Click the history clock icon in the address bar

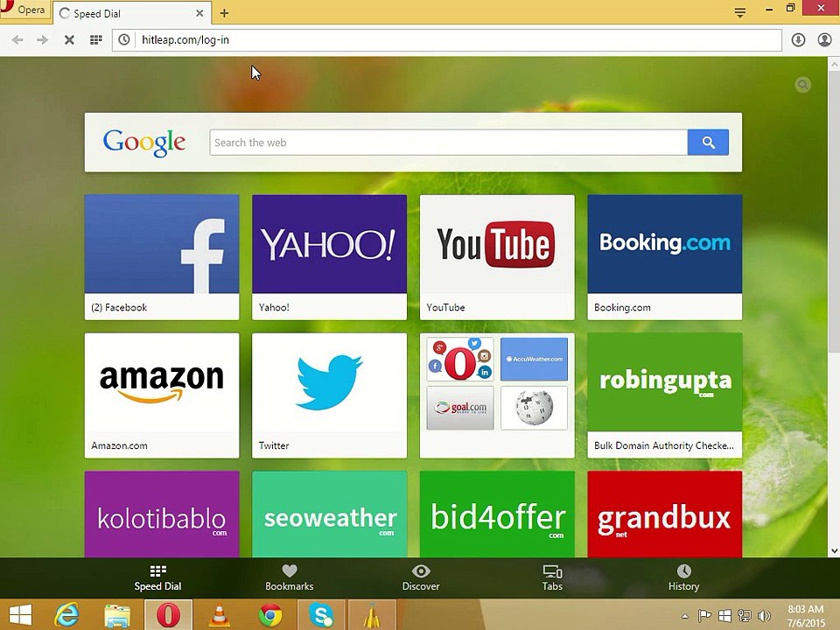[x=123, y=39]
